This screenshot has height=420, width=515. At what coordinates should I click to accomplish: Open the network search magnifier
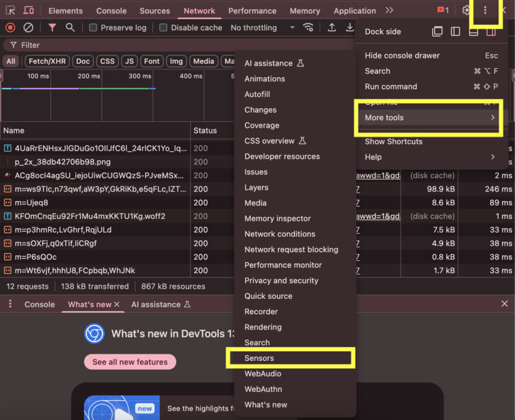click(x=70, y=28)
